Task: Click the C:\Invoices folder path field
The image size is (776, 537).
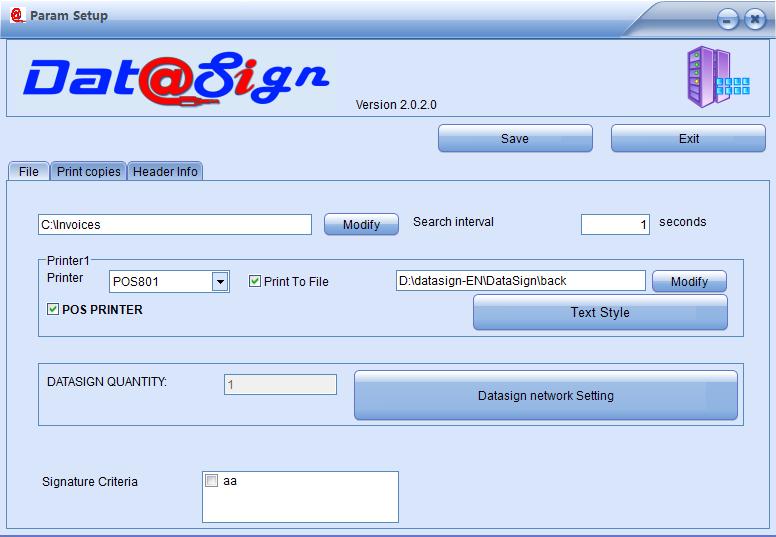Action: [175, 225]
